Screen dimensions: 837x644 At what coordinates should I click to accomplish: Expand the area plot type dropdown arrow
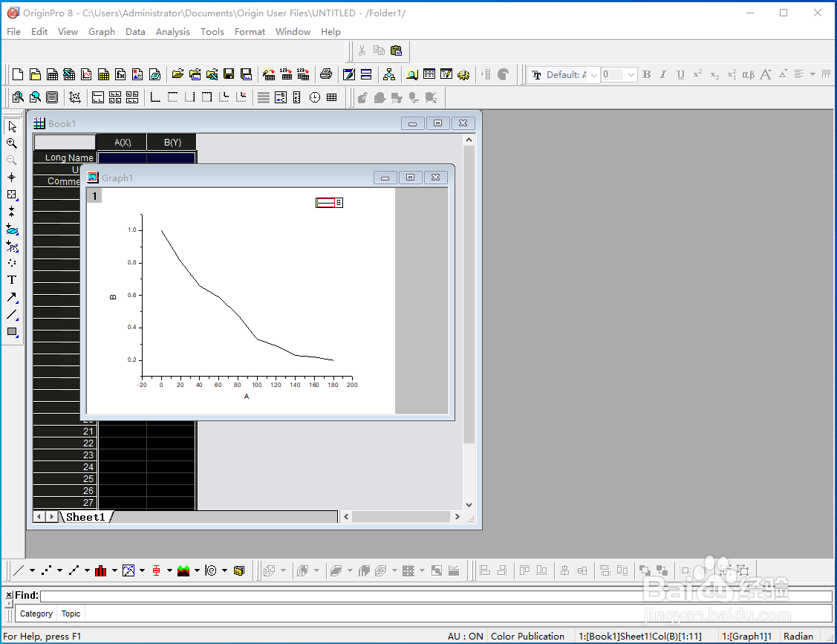(197, 571)
